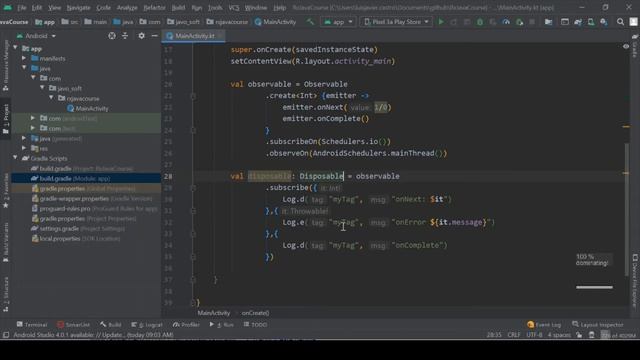Viewport: 640px width, 360px height.
Task: Click the Run Anything terminal-window icon
Action: (565, 22)
